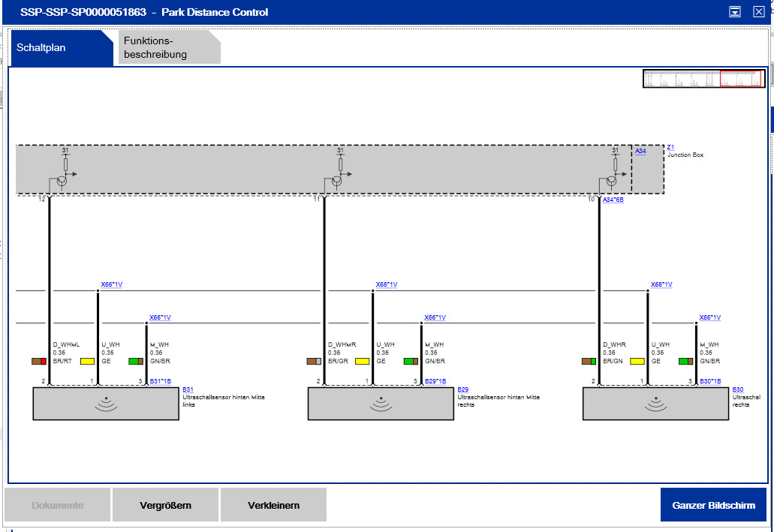Image resolution: width=774 pixels, height=532 pixels.
Task: Follow the A34*6B connector link
Action: (613, 200)
